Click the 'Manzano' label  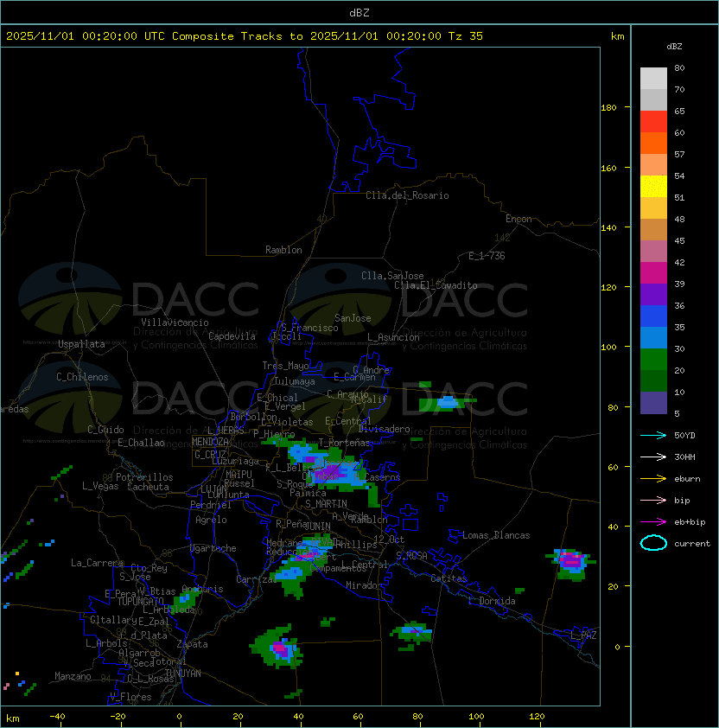73,676
